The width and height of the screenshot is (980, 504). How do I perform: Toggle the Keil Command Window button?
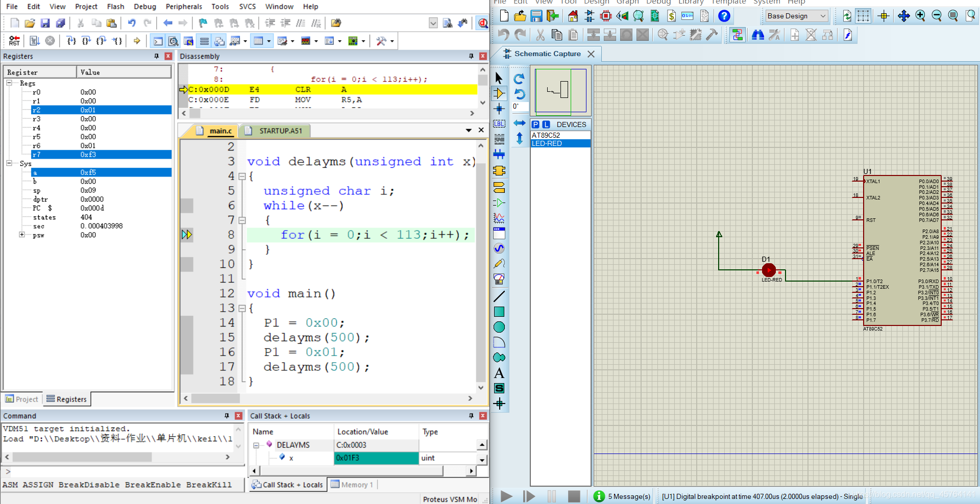coord(158,41)
